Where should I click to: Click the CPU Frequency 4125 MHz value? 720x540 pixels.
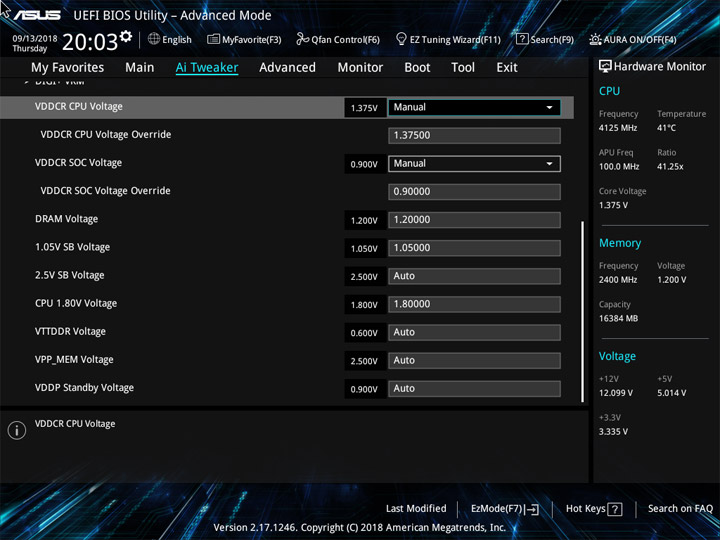click(x=618, y=128)
